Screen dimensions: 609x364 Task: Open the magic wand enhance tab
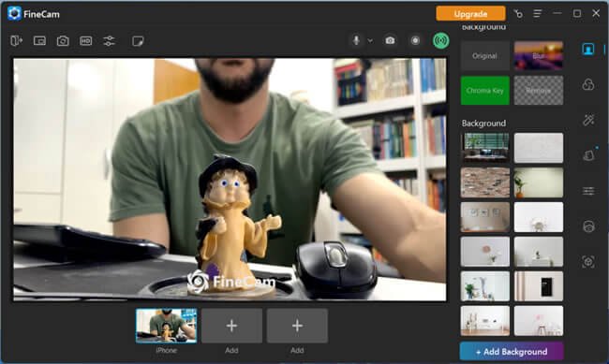588,120
